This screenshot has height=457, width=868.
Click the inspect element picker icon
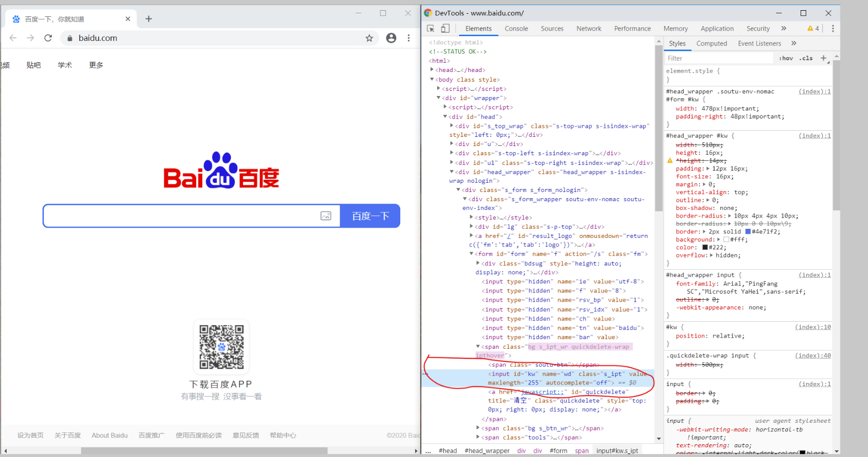430,29
